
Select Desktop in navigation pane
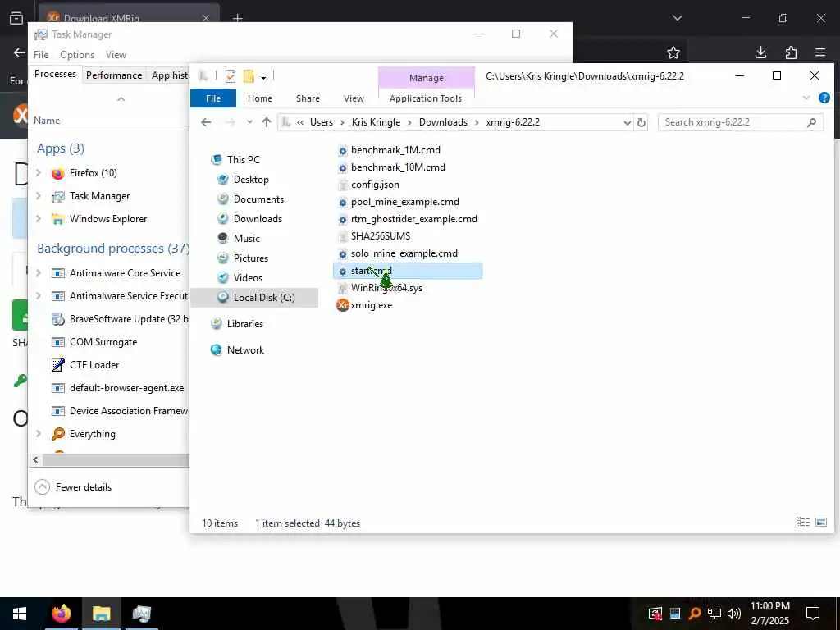(251, 180)
